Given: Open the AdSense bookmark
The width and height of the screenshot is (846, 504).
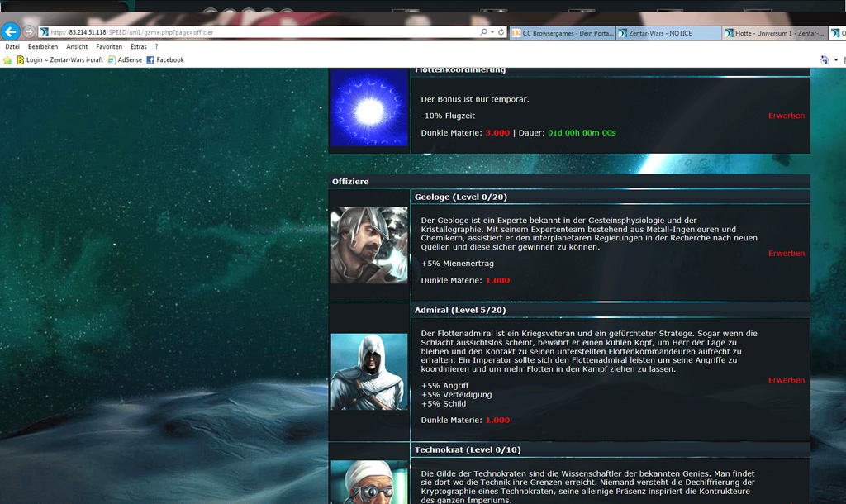Looking at the screenshot, I should point(125,59).
